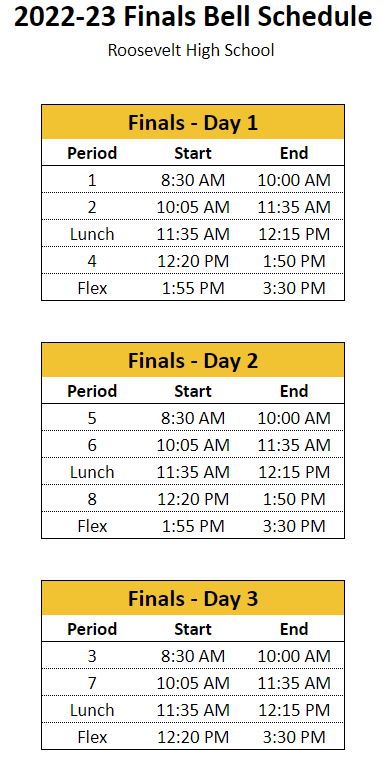Select Day 3 End column header
Viewport: 390px width, 765px height.
click(x=294, y=629)
